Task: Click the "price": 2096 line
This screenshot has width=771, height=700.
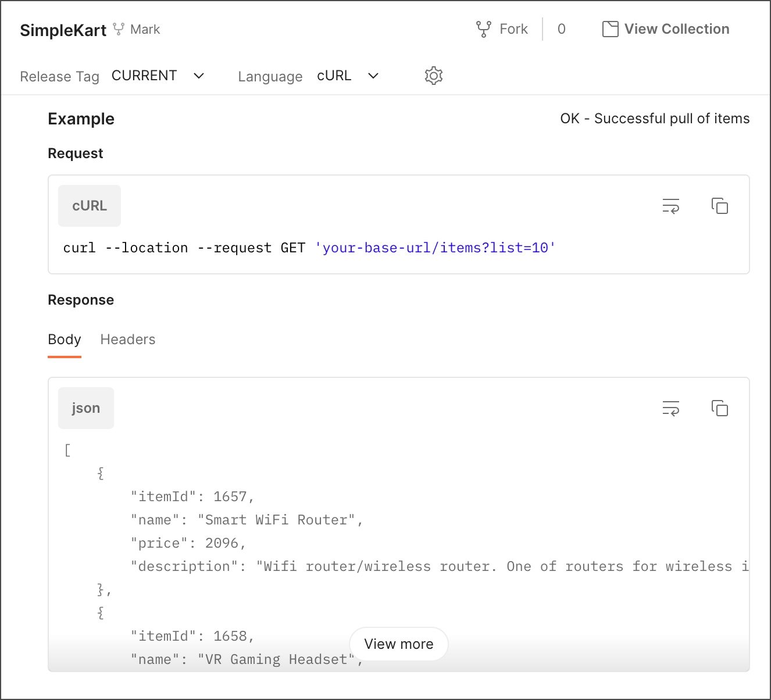Action: (188, 543)
